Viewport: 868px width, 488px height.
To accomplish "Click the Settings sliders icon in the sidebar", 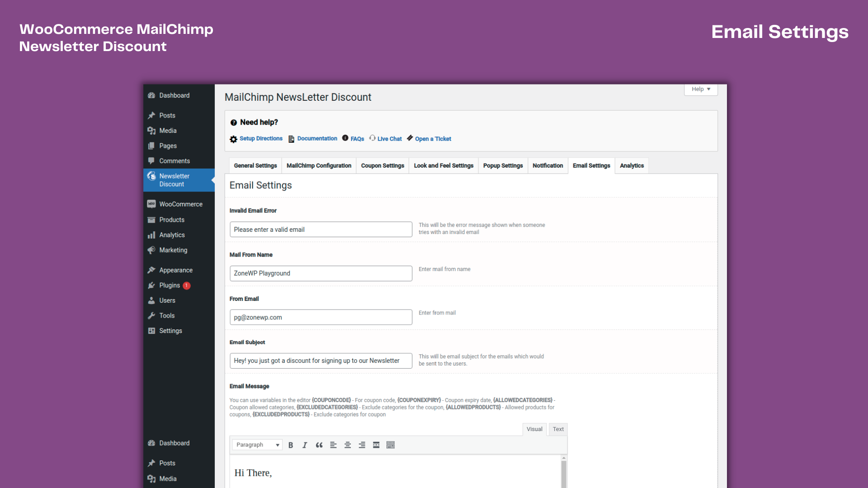I will [x=151, y=331].
